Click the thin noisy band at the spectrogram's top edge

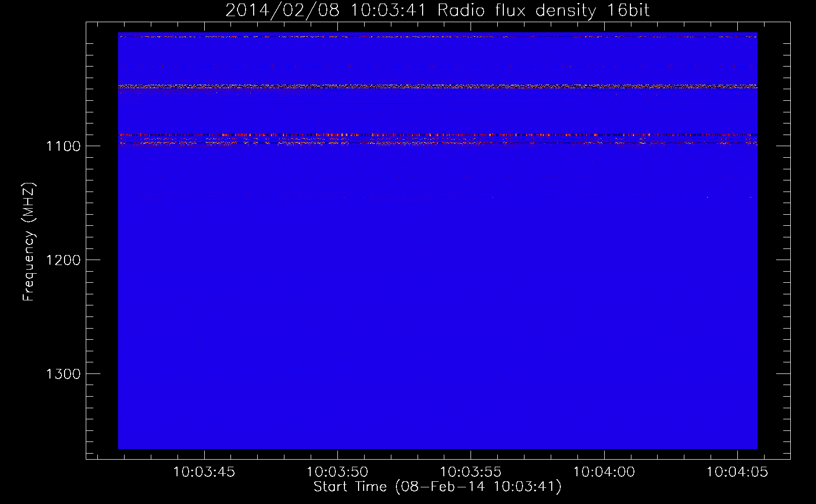pos(437,36)
